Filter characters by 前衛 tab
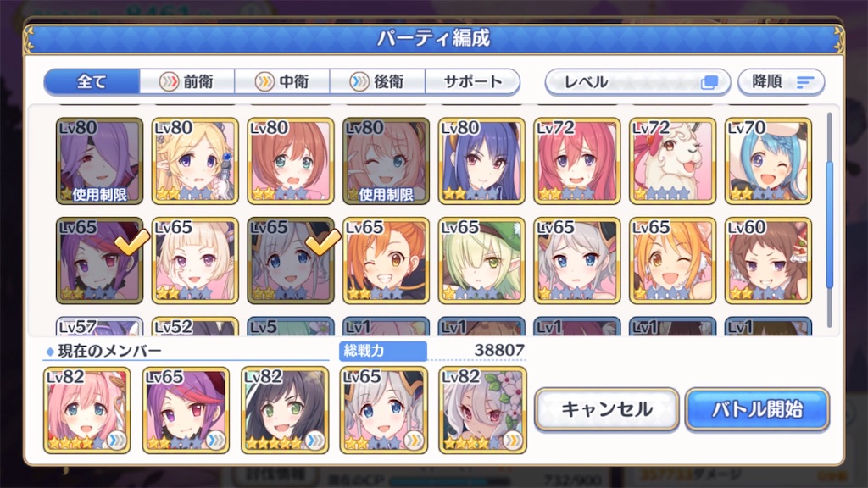The image size is (868, 488). coord(187,82)
